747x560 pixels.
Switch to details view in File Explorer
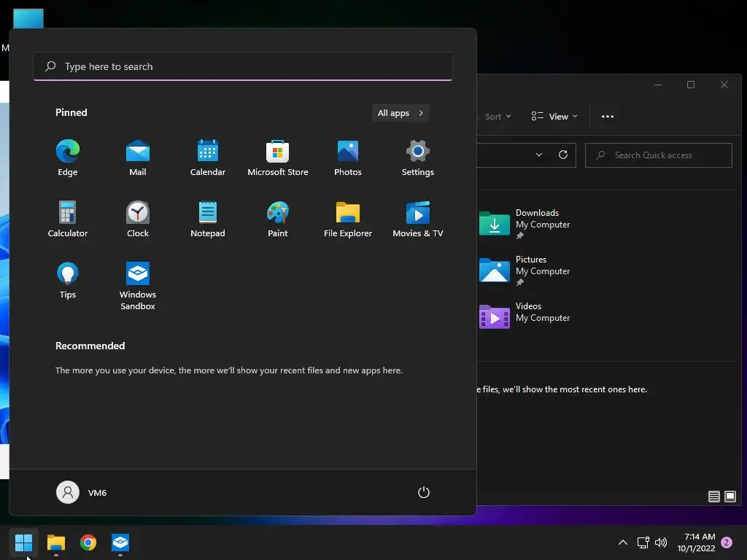click(x=713, y=497)
